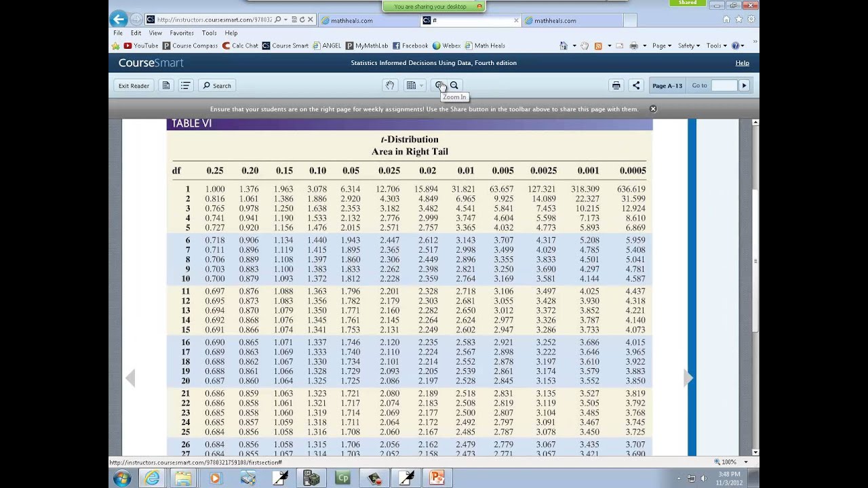This screenshot has height=488, width=868.
Task: Change the 100% zoom level dropdown
Action: pos(746,462)
